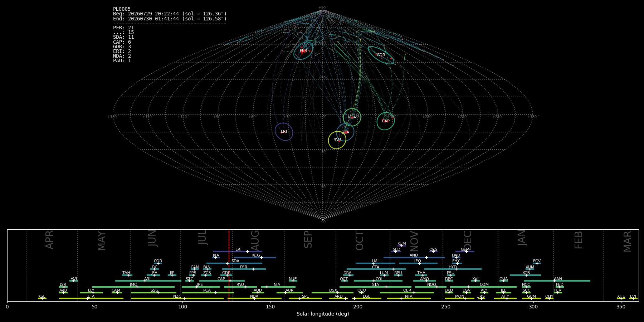This screenshot has width=644, height=322.
Task: Click the XCB shower label in timeline
Action: (x=526, y=273)
